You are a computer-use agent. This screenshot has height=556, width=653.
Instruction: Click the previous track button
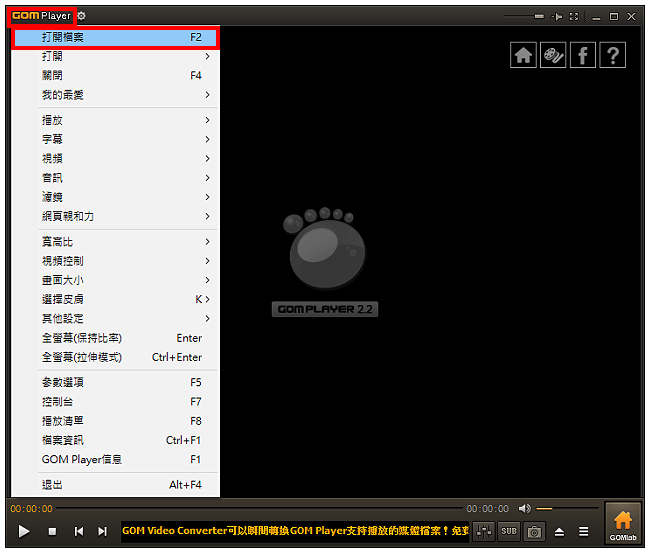(78, 532)
